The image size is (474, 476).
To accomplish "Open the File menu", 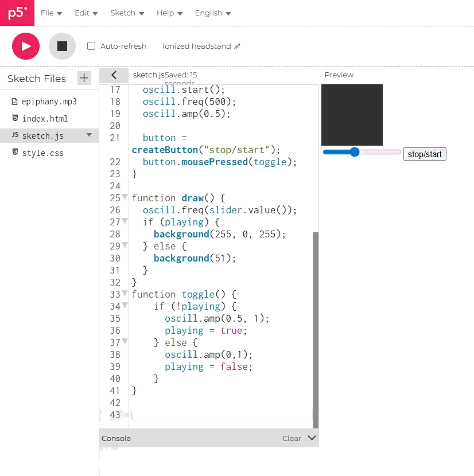I will 51,13.
